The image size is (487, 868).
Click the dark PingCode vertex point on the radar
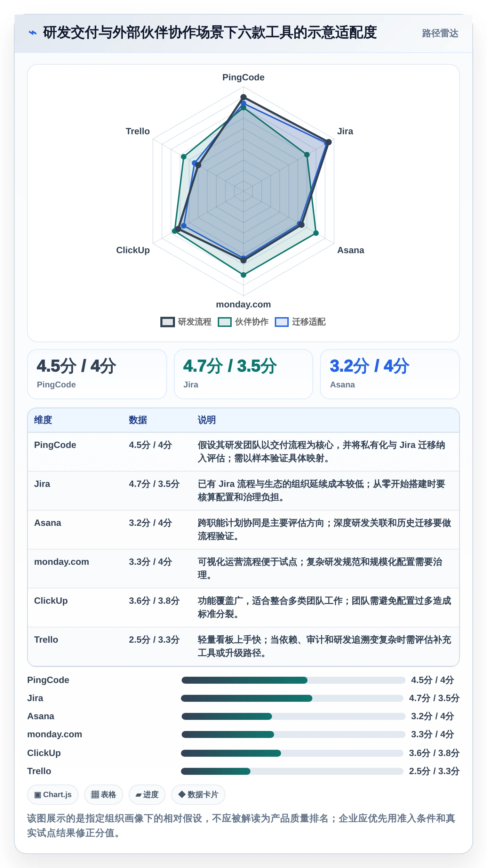tap(243, 97)
